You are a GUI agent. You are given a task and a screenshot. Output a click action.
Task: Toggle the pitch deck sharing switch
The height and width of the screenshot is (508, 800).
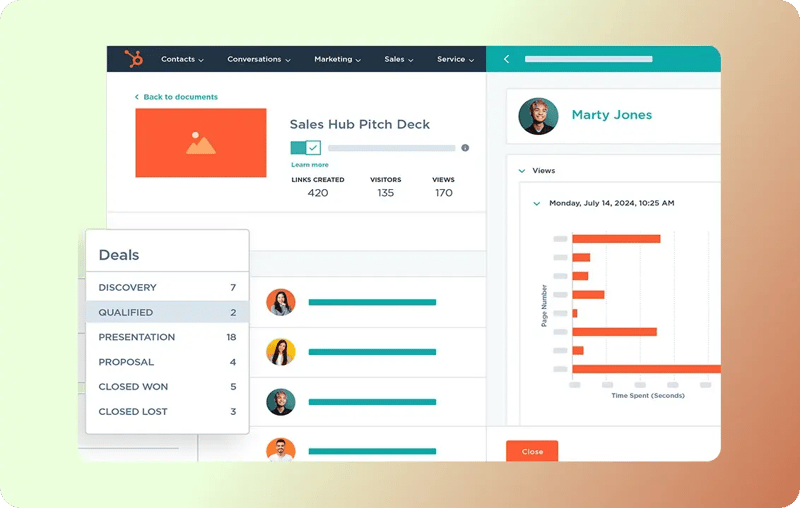(x=306, y=148)
